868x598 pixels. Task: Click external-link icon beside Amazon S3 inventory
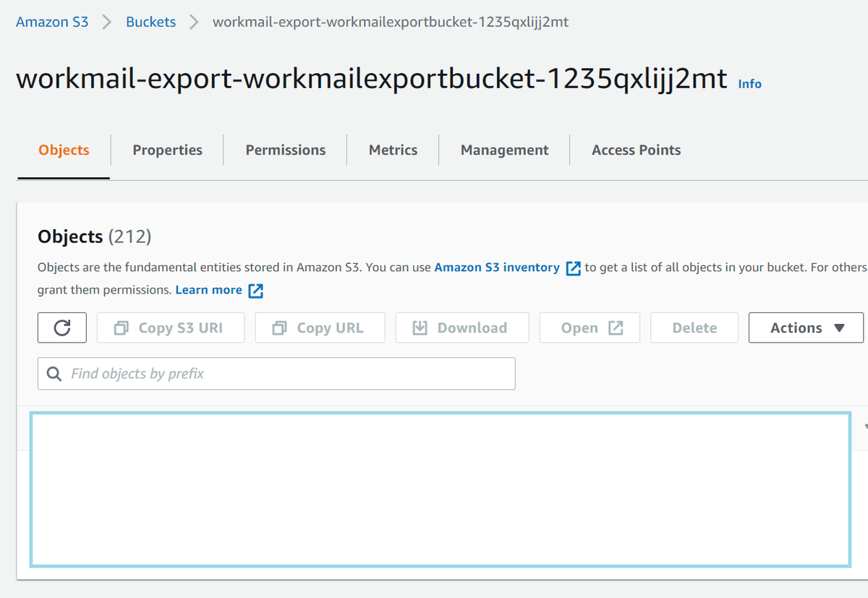(x=573, y=268)
